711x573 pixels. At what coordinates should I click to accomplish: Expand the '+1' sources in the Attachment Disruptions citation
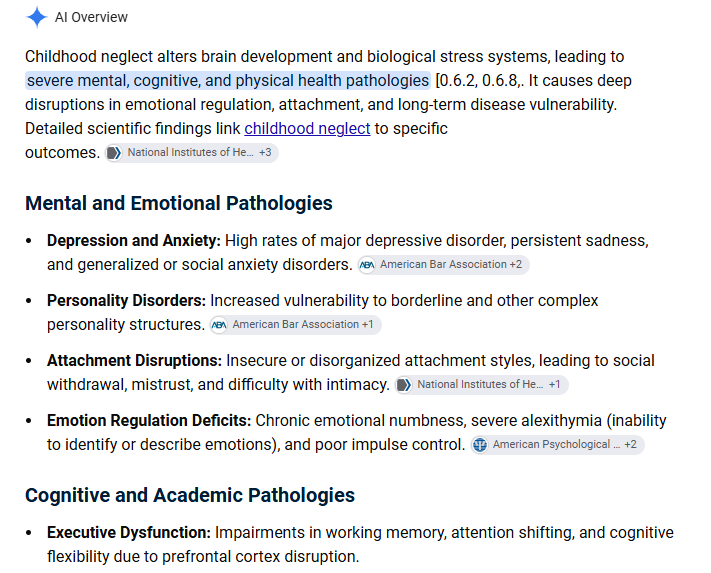pyautogui.click(x=555, y=384)
